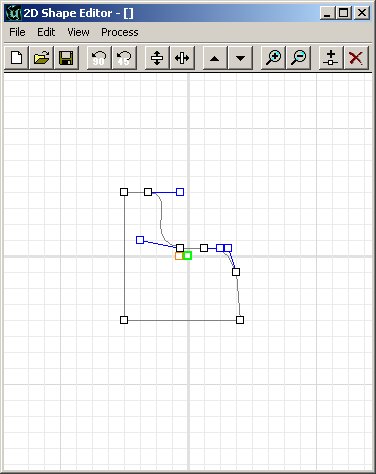Open the View menu

pos(78,32)
